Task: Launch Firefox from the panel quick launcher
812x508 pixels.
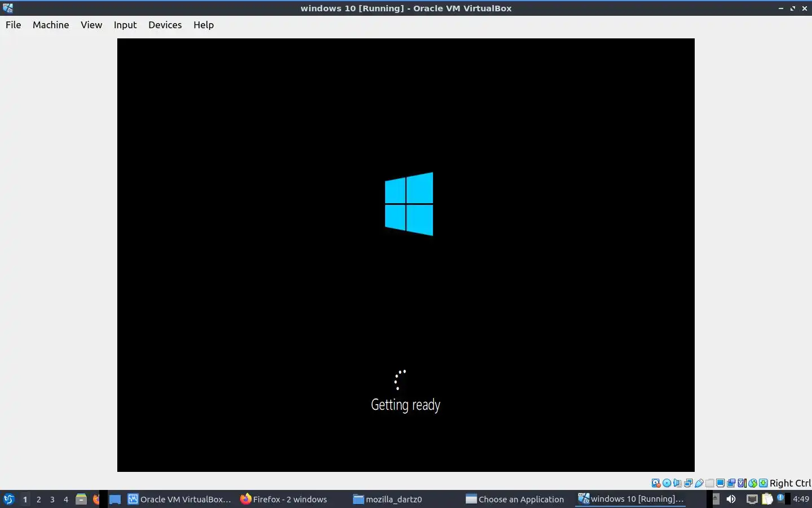Action: pyautogui.click(x=96, y=499)
